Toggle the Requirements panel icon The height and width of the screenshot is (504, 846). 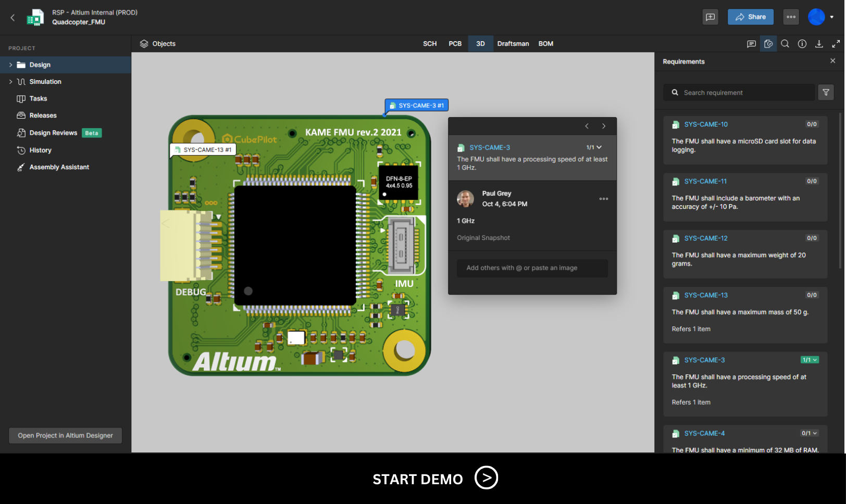pos(768,44)
